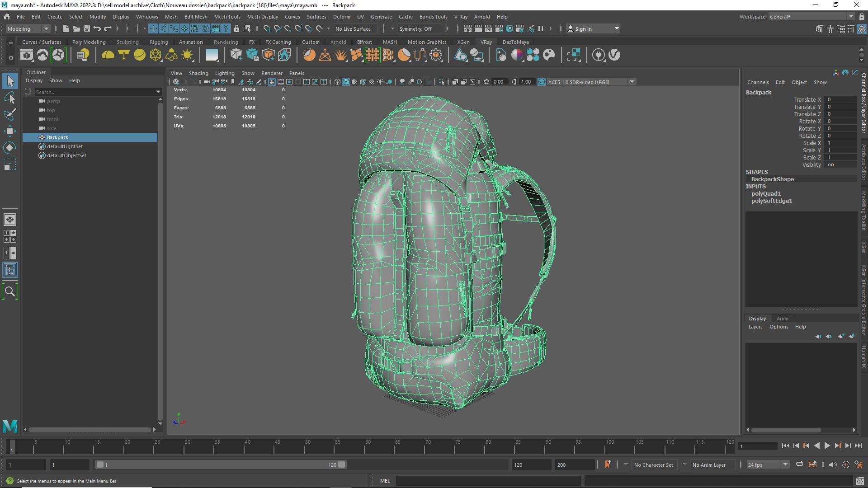
Task: Open the viewport Shading menu
Action: 198,73
